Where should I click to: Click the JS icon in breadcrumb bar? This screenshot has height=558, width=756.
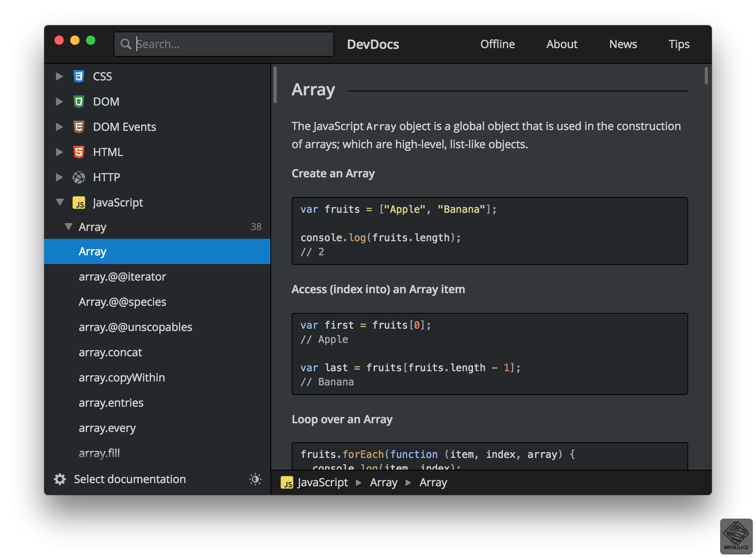287,482
